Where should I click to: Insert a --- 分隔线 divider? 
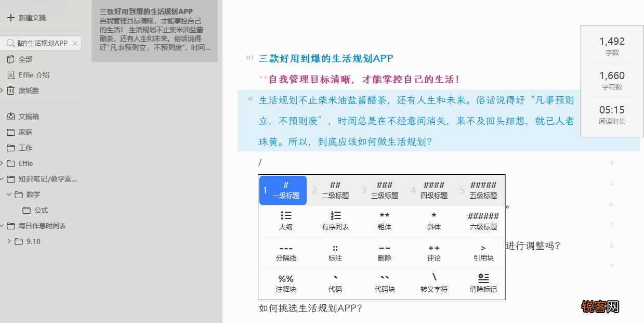click(286, 253)
